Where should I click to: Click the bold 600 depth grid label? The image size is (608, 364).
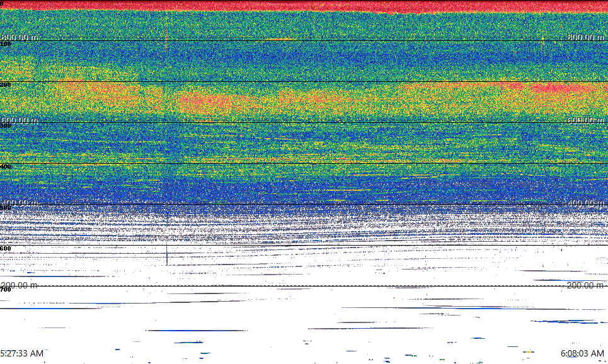[6, 249]
